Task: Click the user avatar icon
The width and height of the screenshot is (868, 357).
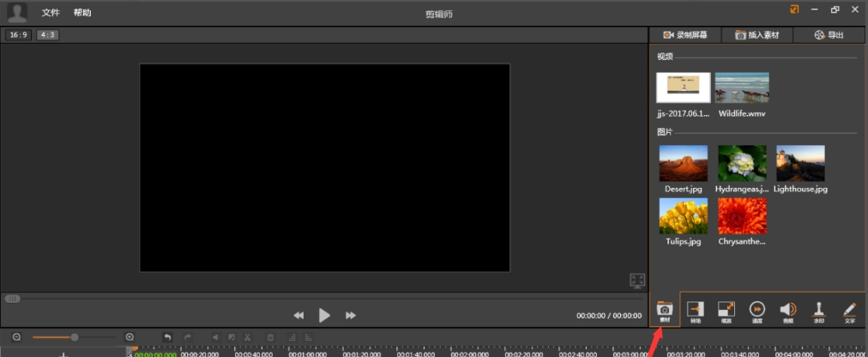Action: coord(17,13)
